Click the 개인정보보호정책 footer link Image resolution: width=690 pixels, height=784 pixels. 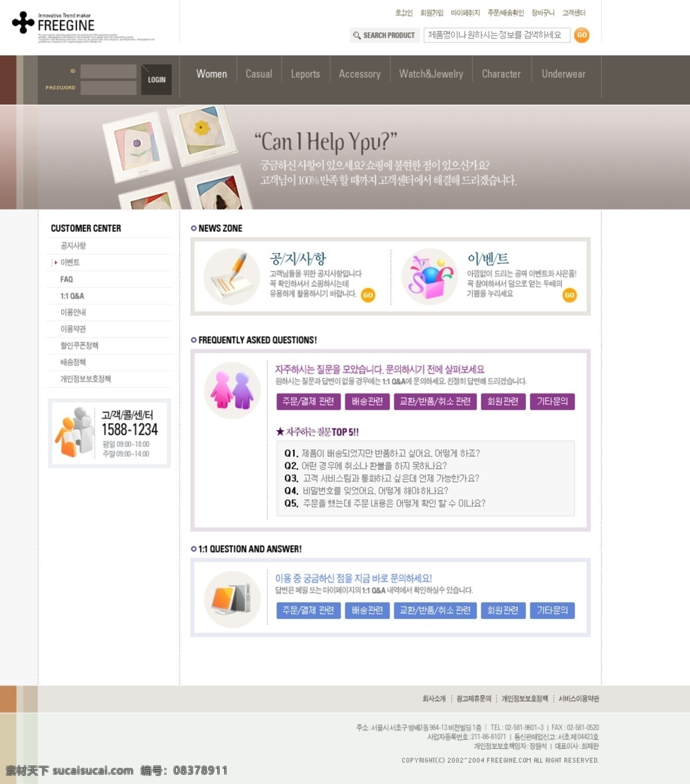coord(524,698)
